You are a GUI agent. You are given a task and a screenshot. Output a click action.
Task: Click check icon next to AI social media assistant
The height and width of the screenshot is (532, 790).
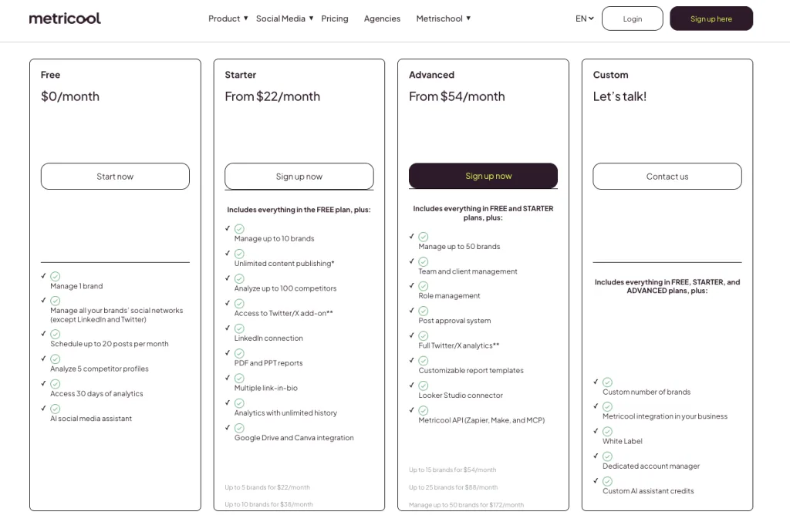pos(56,409)
